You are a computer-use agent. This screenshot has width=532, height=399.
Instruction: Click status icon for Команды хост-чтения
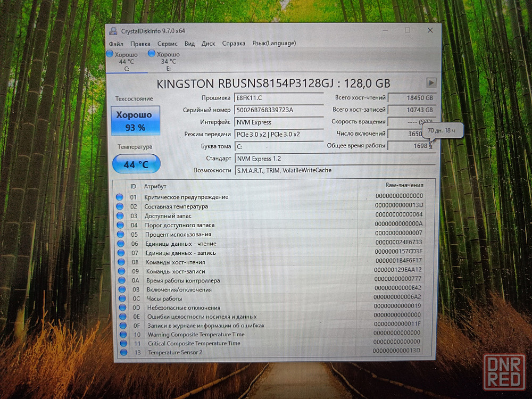tap(121, 262)
